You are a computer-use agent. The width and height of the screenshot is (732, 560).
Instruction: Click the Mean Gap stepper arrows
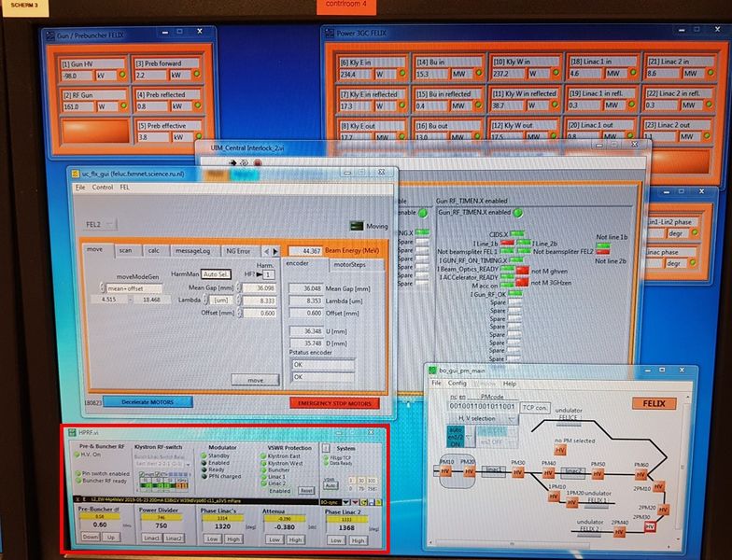239,287
